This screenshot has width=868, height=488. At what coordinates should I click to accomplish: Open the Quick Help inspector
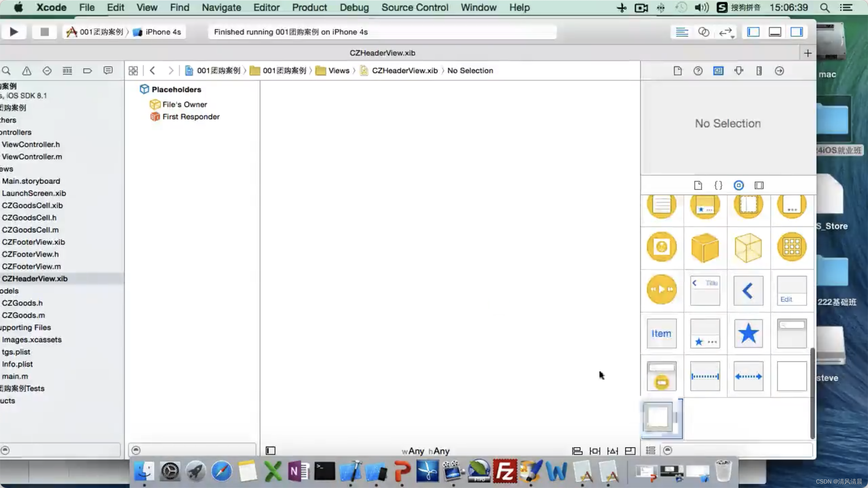point(698,71)
